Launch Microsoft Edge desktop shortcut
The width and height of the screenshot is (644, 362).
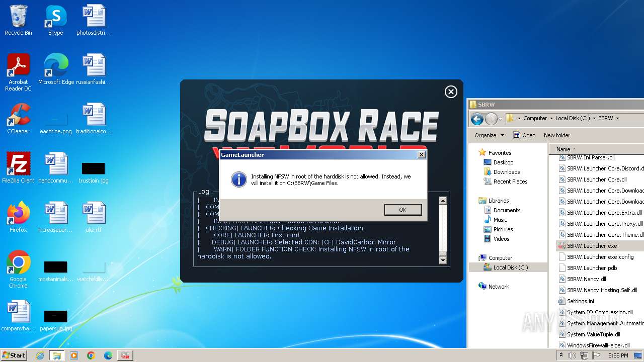pos(56,69)
